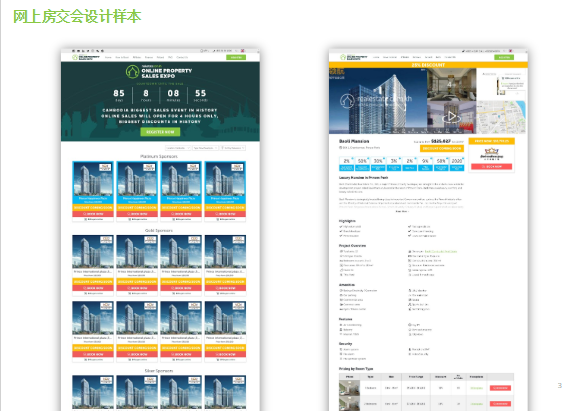Image resolution: width=587 pixels, height=411 pixels.
Task: Click BOOK NOW on the rightmost Platinum Sponsors card
Action: 225,214
